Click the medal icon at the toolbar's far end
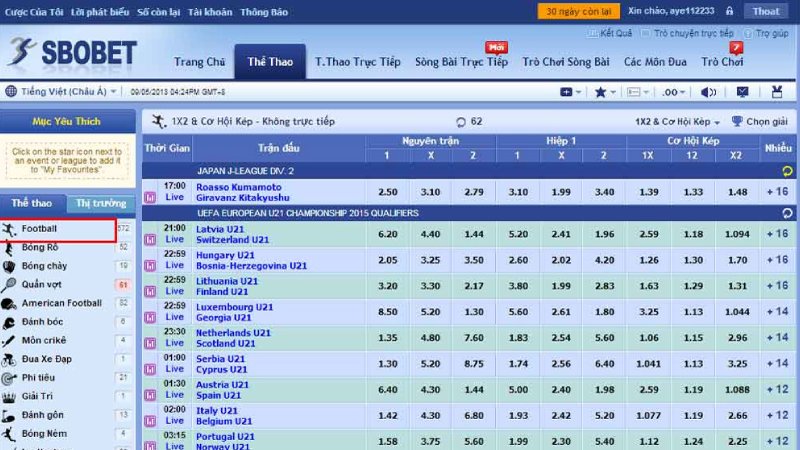The image size is (800, 450). click(x=777, y=92)
